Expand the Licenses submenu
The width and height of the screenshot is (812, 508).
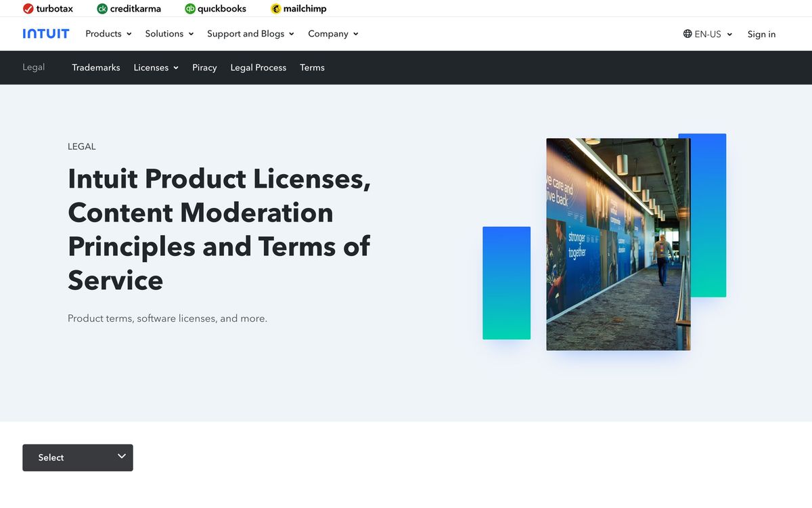pos(156,68)
